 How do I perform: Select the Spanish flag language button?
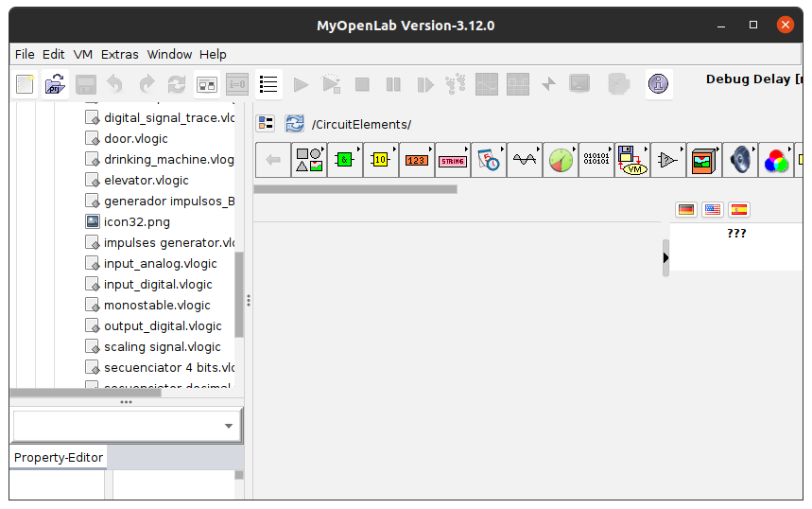tap(739, 209)
